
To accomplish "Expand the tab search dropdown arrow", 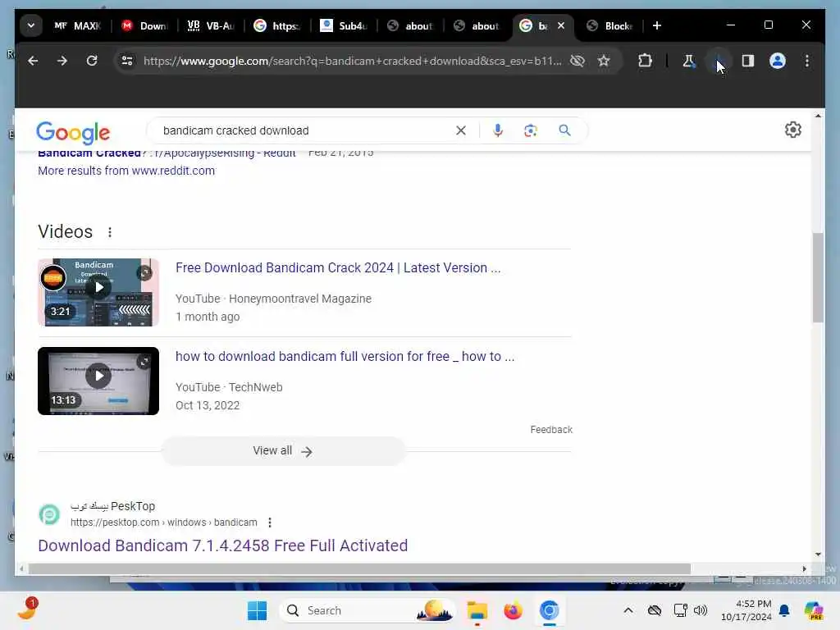I will coord(31,25).
